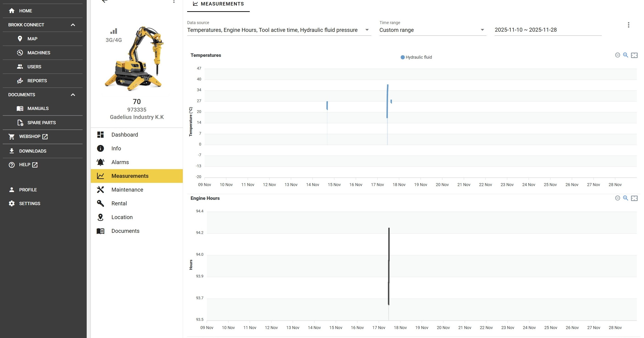Open the Data source dropdown
This screenshot has width=644, height=338.
click(278, 30)
